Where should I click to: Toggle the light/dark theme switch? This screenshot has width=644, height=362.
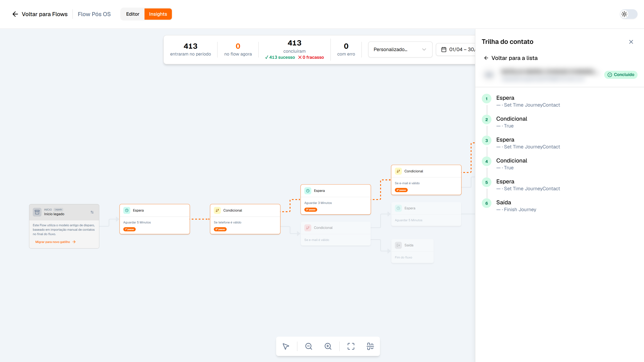(x=629, y=14)
